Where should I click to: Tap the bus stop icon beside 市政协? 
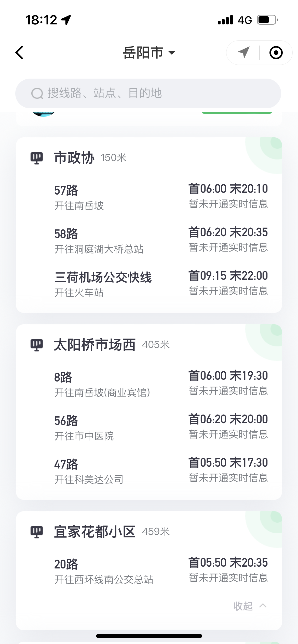tap(37, 158)
